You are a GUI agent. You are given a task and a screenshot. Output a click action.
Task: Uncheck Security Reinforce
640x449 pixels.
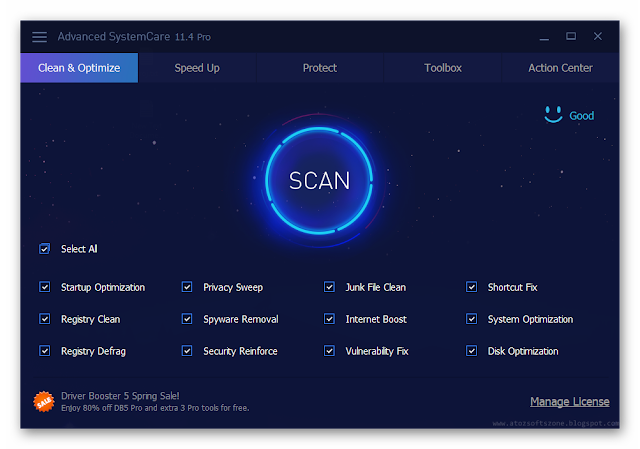[187, 351]
